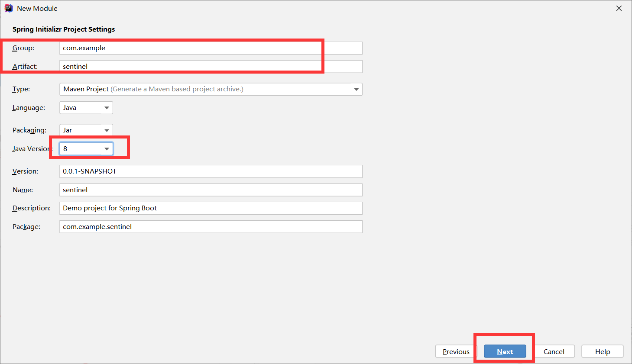The height and width of the screenshot is (364, 632).
Task: Click the Type label
Action: coord(21,89)
